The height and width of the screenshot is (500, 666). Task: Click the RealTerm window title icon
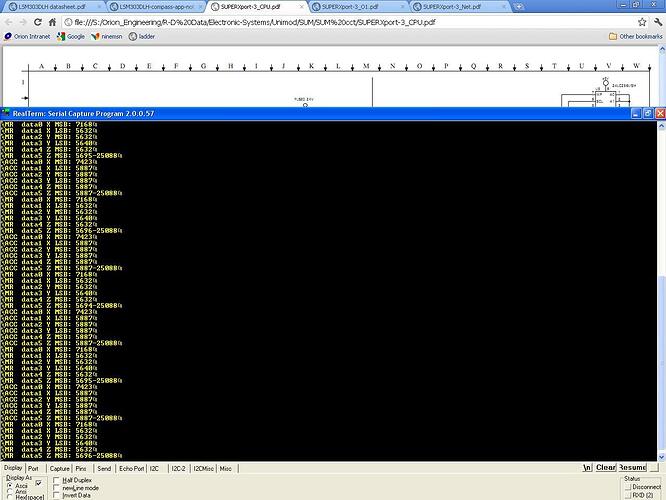[x=7, y=114]
